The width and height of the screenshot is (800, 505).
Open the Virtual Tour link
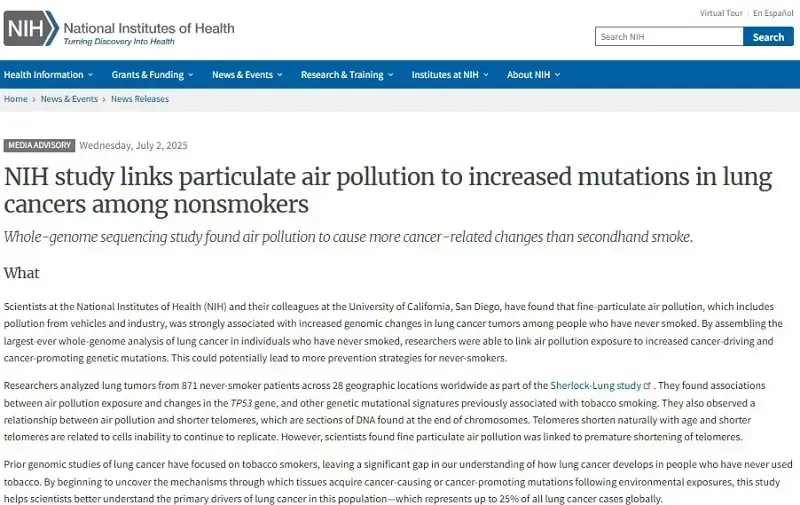tap(721, 13)
